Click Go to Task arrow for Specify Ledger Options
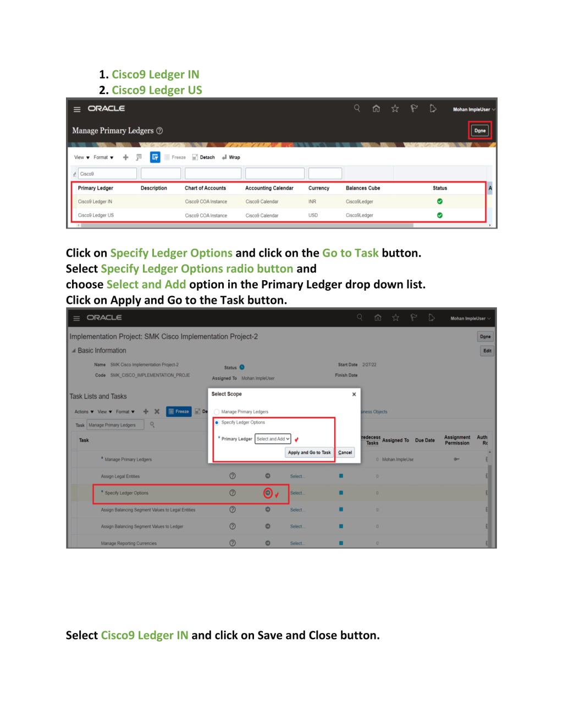The height and width of the screenshot is (728, 563). tap(268, 493)
